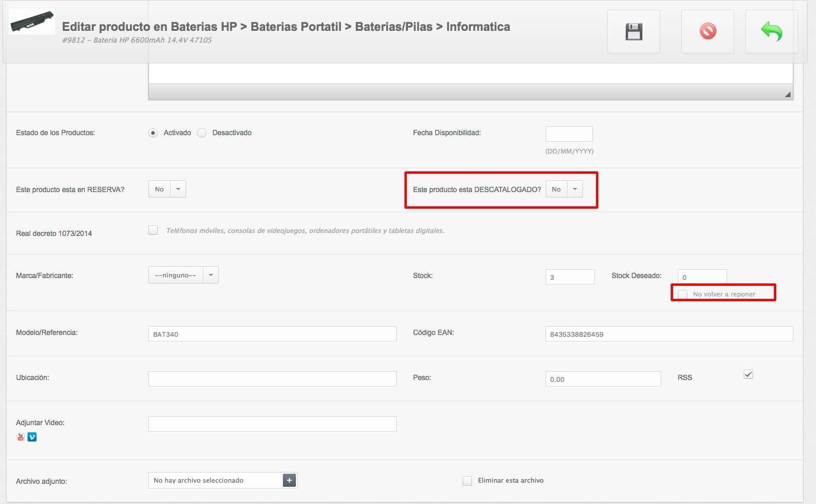
Task: Click the Desactivado option text
Action: tap(232, 133)
